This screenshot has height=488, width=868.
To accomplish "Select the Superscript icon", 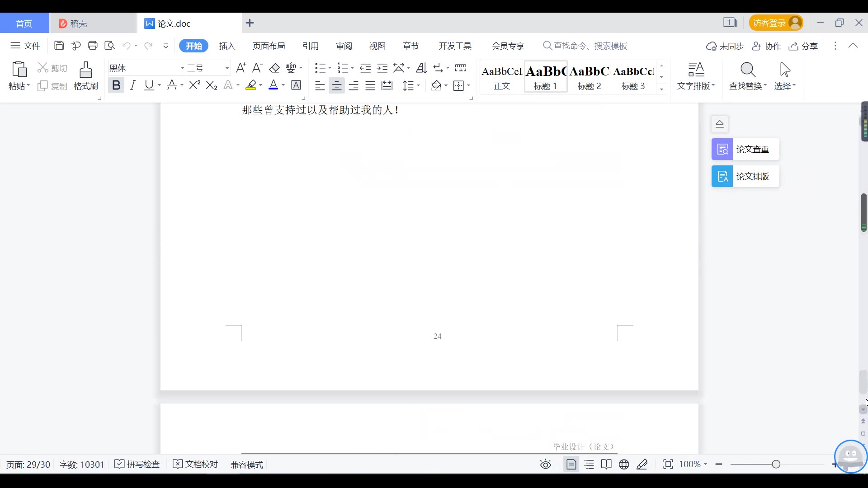I will click(x=194, y=85).
